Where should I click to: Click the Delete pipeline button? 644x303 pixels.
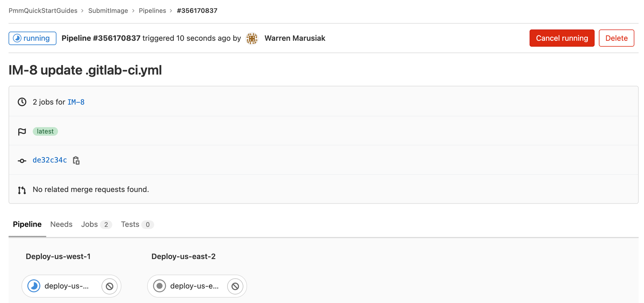[x=616, y=38]
